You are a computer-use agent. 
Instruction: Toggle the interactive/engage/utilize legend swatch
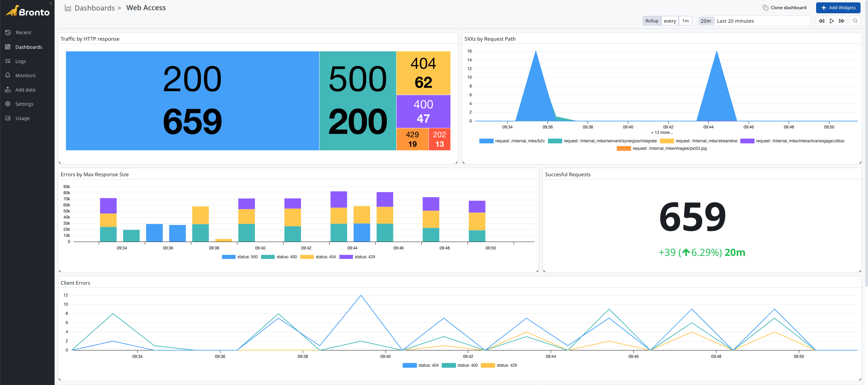point(747,141)
